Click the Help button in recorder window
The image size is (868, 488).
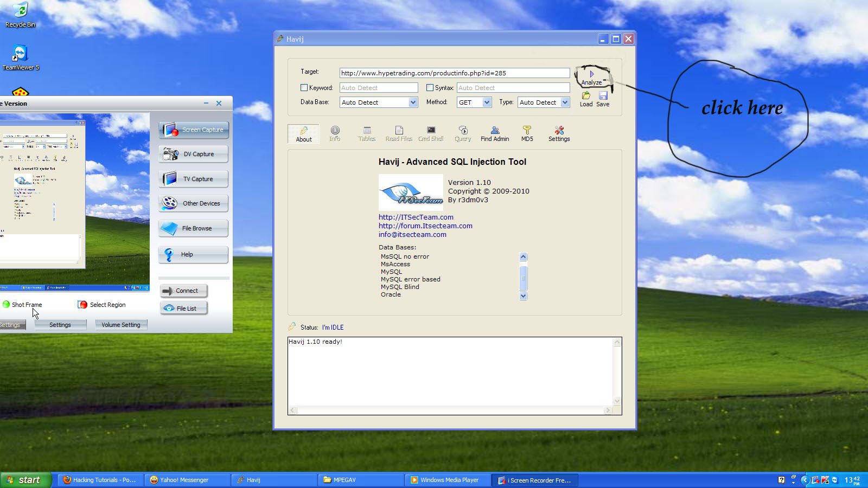click(x=194, y=254)
